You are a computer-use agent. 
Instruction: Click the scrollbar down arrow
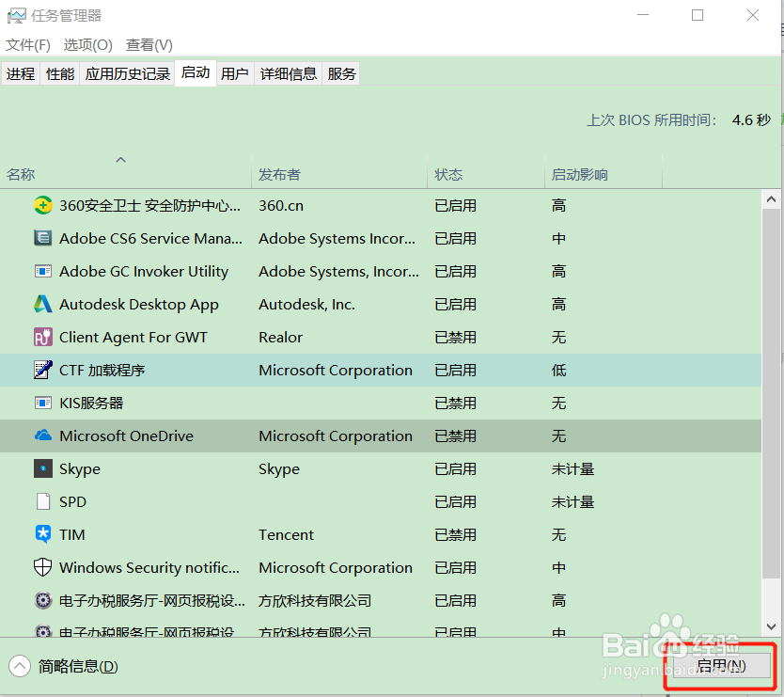tap(771, 627)
